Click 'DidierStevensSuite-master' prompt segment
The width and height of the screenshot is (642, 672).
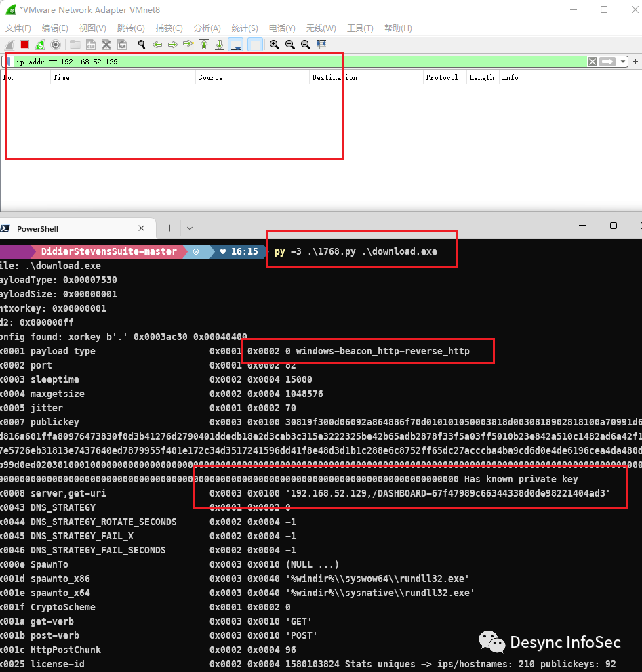pyautogui.click(x=109, y=251)
